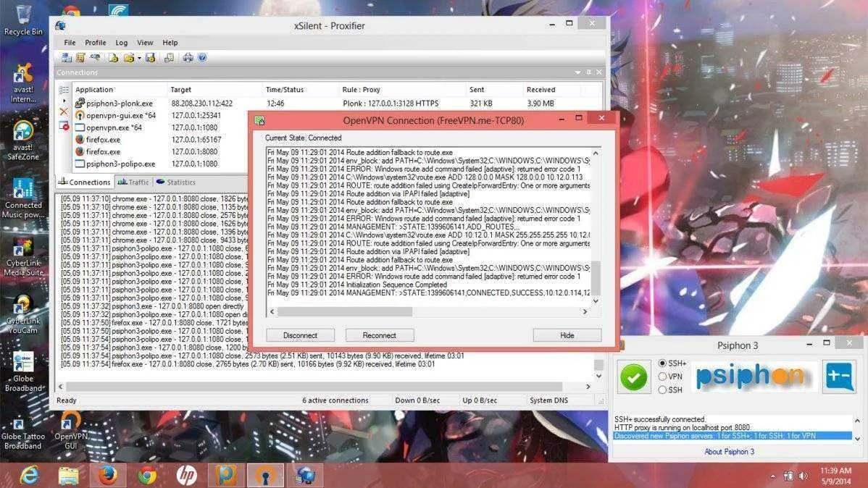Open the blue Help question icon
868x488 pixels.
click(x=203, y=57)
